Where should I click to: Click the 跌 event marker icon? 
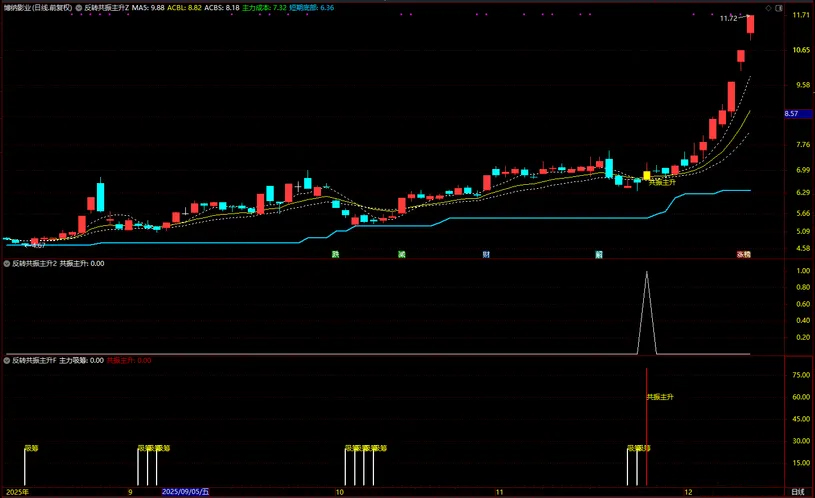337,254
